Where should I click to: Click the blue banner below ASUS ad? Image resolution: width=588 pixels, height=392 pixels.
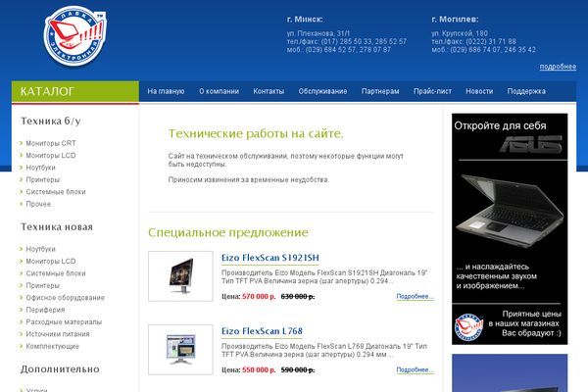pyautogui.click(x=510, y=372)
